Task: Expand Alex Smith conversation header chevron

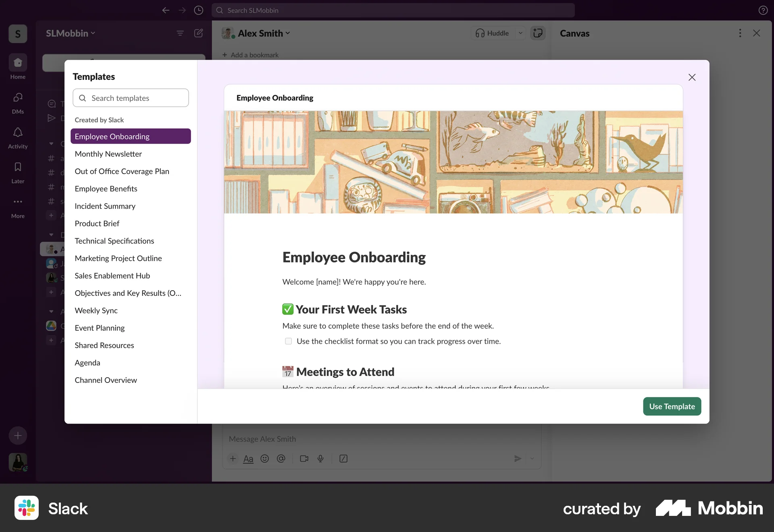Action: (x=287, y=33)
